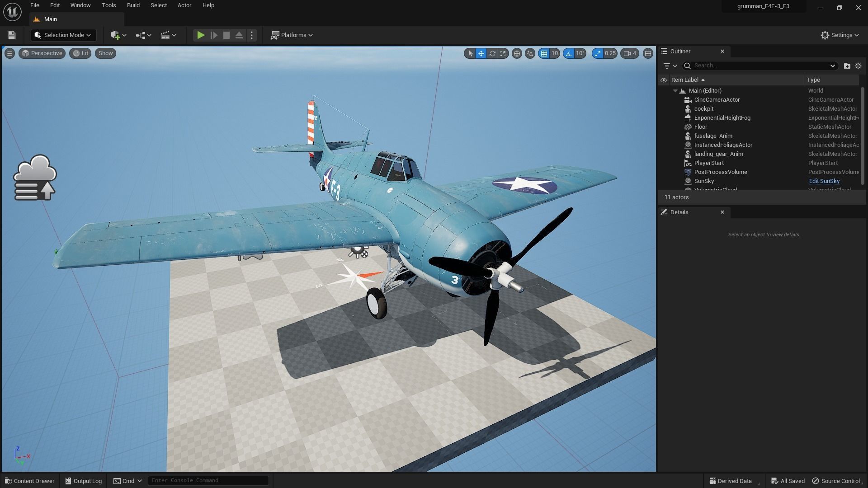Toggle surface snapping icon
Viewport: 868px width, 488px height.
530,53
